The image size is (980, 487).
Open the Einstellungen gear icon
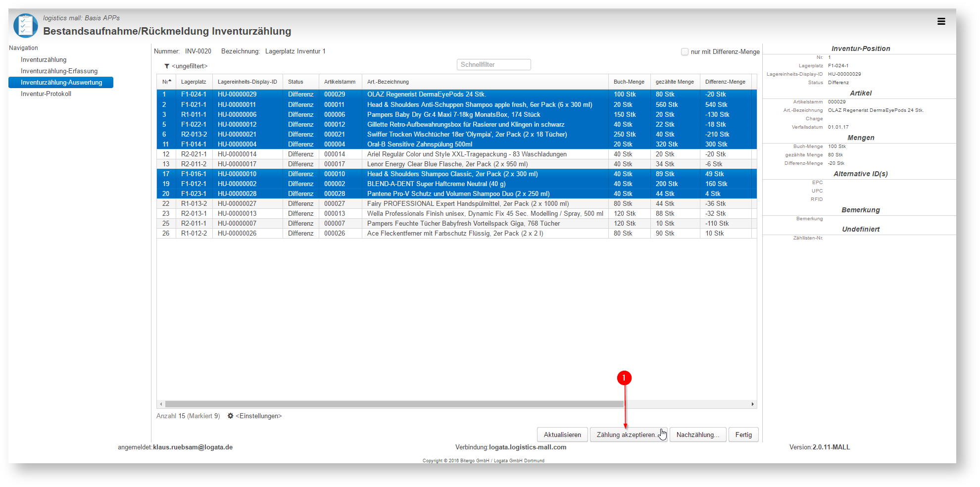point(230,416)
